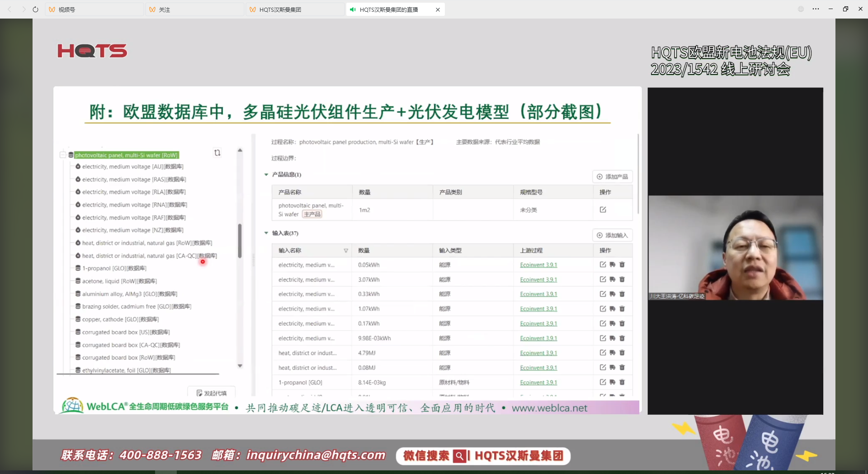This screenshot has width=868, height=474.
Task: Select the ethylvinylacetate, foil [GLO] tree item
Action: pyautogui.click(x=123, y=370)
